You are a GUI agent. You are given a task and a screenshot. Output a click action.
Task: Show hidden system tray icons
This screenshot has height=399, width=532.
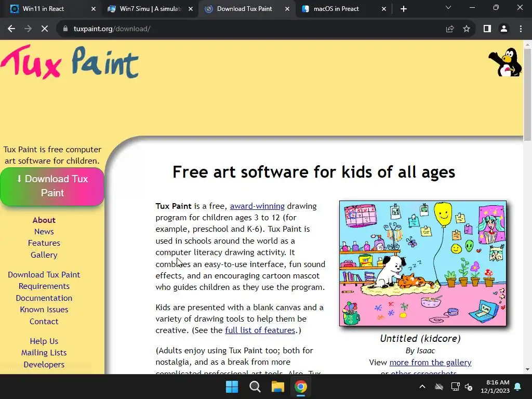[x=422, y=387]
